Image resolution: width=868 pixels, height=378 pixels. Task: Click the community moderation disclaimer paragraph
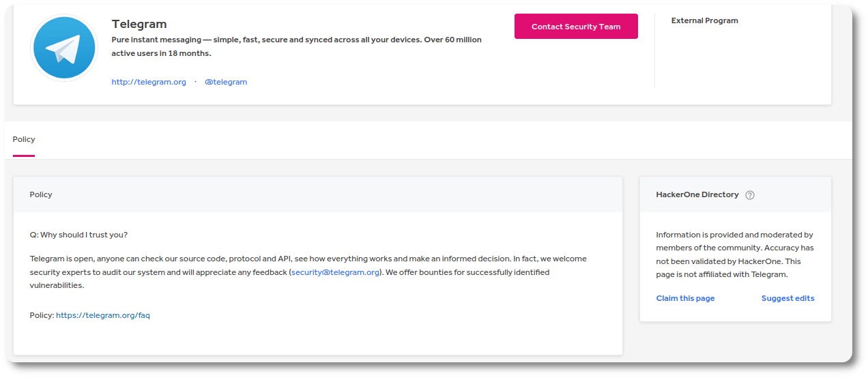coord(734,255)
